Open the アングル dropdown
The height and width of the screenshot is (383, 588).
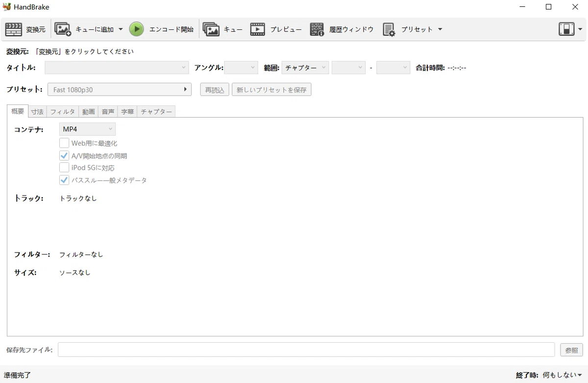241,68
